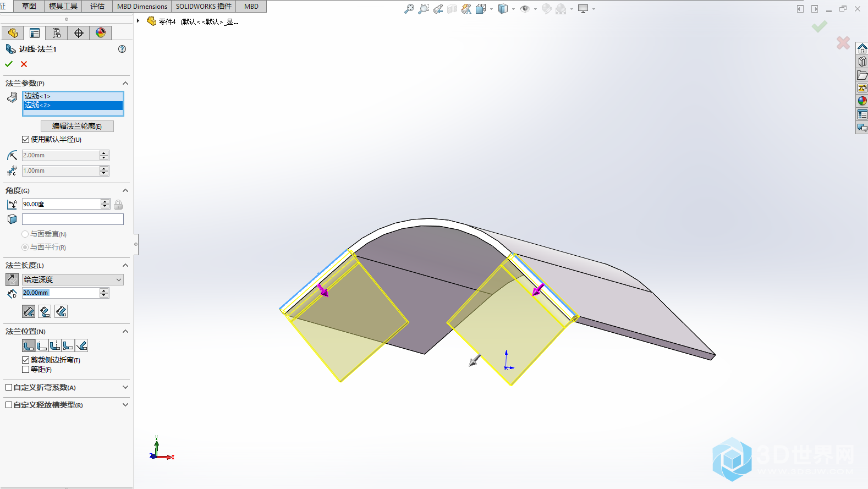The image size is (868, 489).
Task: Collapse the 角度 section
Action: pyautogui.click(x=125, y=190)
